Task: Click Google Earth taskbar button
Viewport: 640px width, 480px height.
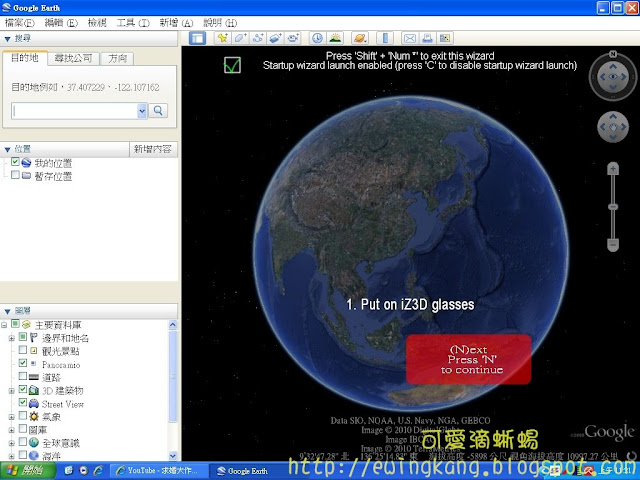Action: pos(245,471)
